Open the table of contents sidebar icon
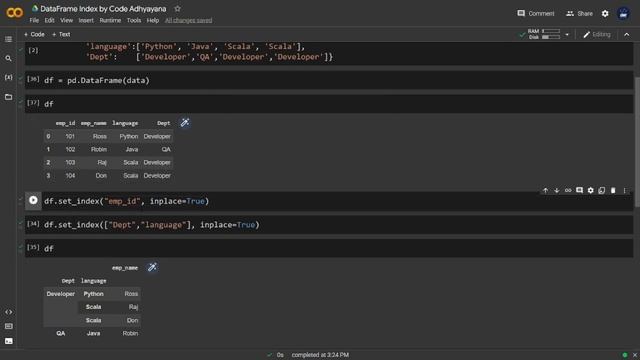This screenshot has width=640, height=360. pyautogui.click(x=8, y=39)
